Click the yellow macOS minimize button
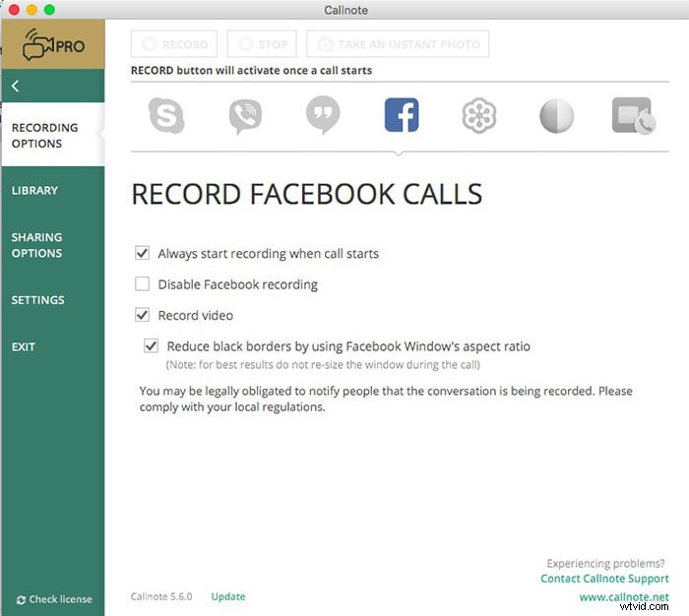689x616 pixels. coord(31,10)
